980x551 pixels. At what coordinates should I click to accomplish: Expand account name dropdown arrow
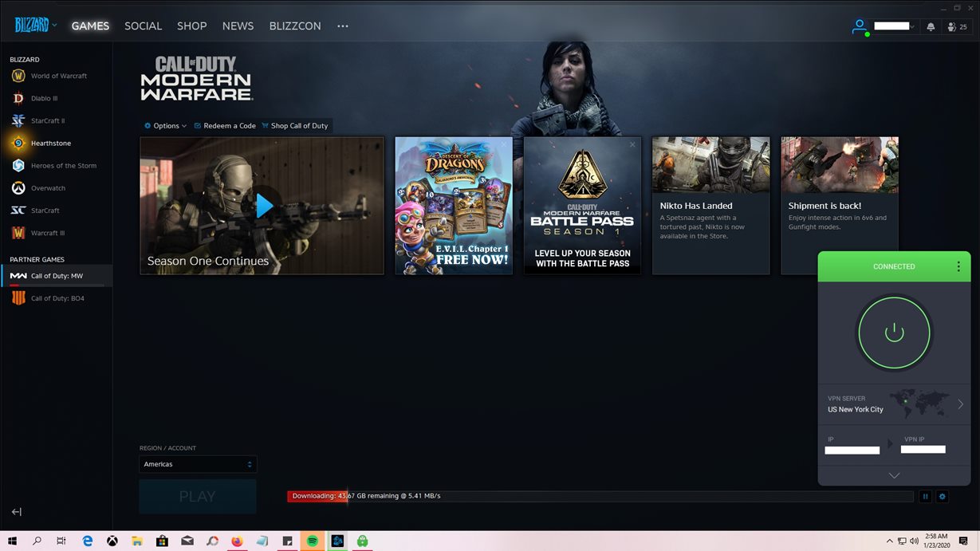[912, 26]
